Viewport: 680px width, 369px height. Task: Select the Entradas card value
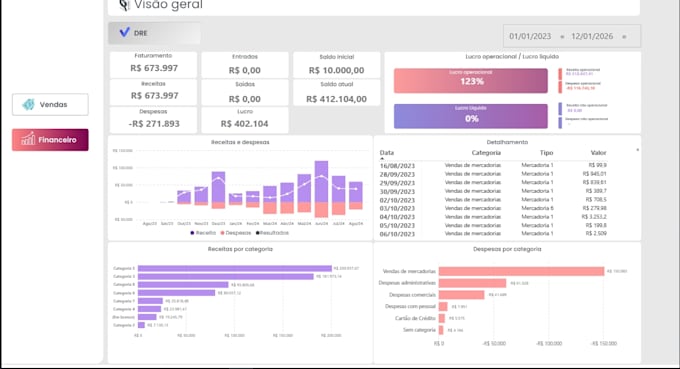pos(245,70)
